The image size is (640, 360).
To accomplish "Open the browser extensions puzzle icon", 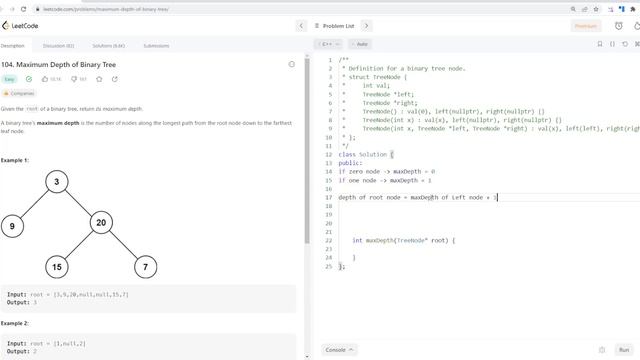I will (633, 9).
